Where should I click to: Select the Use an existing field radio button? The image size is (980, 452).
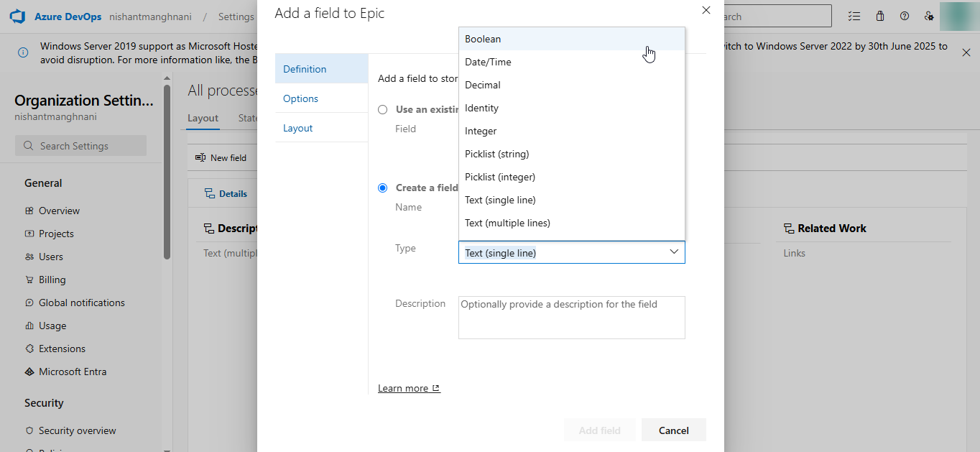pyautogui.click(x=382, y=109)
